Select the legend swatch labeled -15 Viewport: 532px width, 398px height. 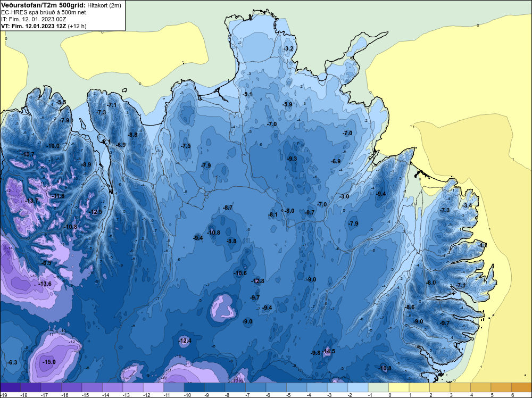point(92,387)
